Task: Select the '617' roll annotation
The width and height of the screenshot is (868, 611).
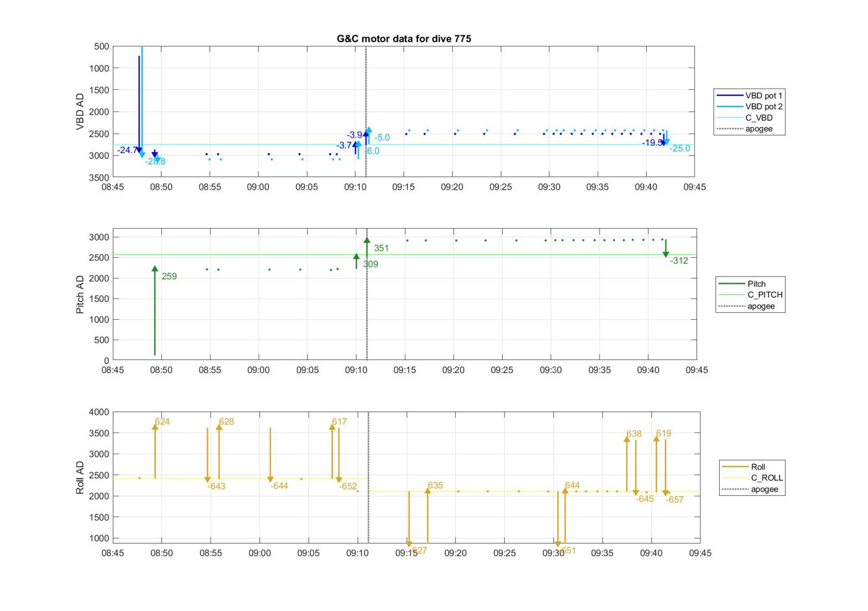Action: 339,421
